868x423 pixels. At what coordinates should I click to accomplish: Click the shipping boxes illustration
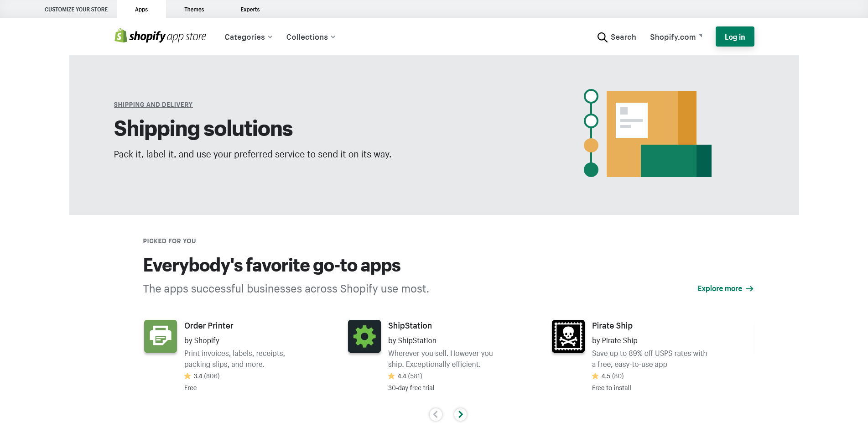[x=648, y=134]
